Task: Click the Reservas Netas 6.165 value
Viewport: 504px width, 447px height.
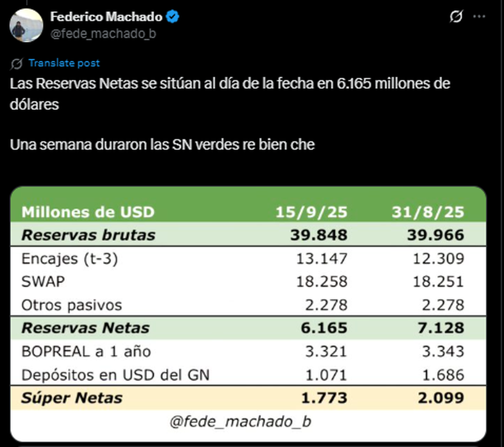Action: [x=324, y=328]
